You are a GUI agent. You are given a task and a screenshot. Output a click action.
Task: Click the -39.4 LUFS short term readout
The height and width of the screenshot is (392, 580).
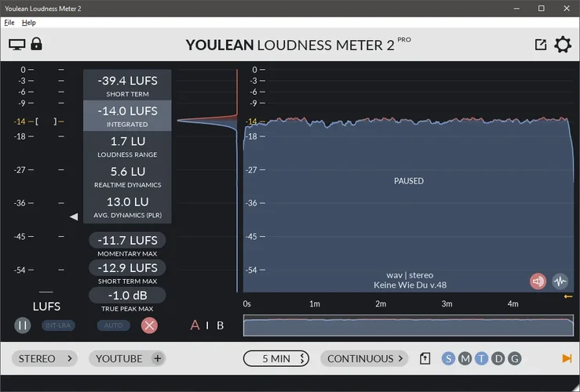click(x=127, y=85)
